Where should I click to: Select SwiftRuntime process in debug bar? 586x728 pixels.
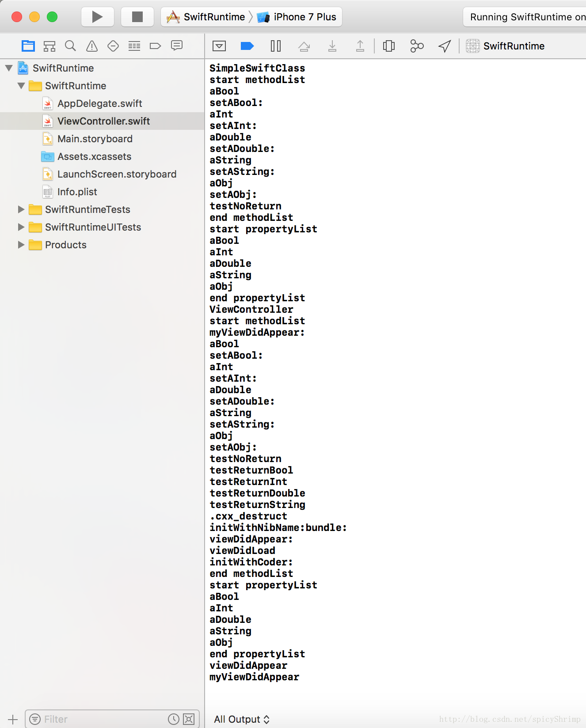pos(506,46)
